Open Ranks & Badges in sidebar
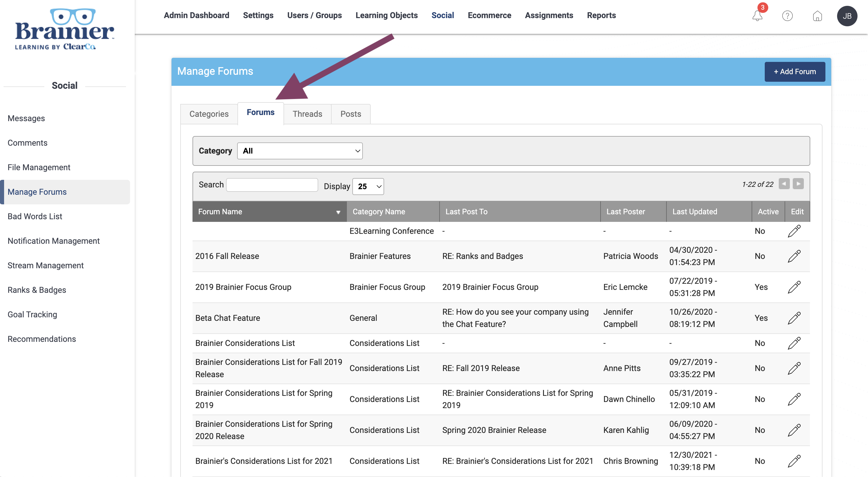The height and width of the screenshot is (477, 868). pos(37,290)
